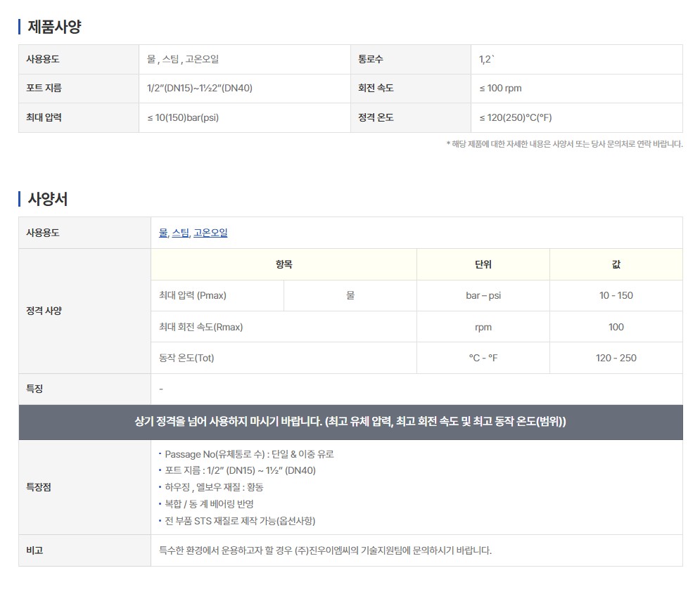Viewport: 700px width, 594px height.
Task: Click the Passage No(유체통로 수) bullet line
Action: (249, 454)
